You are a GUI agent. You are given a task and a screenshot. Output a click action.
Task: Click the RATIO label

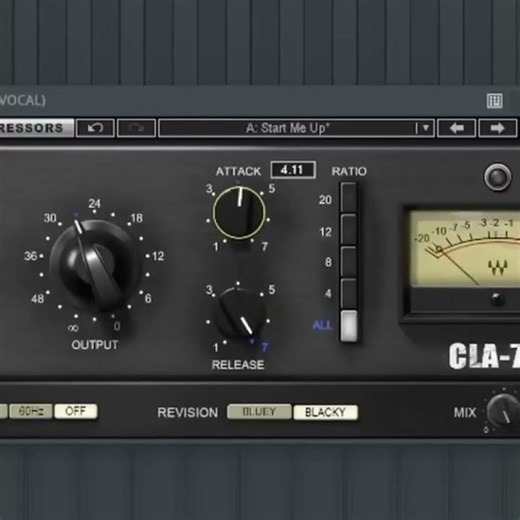click(349, 171)
